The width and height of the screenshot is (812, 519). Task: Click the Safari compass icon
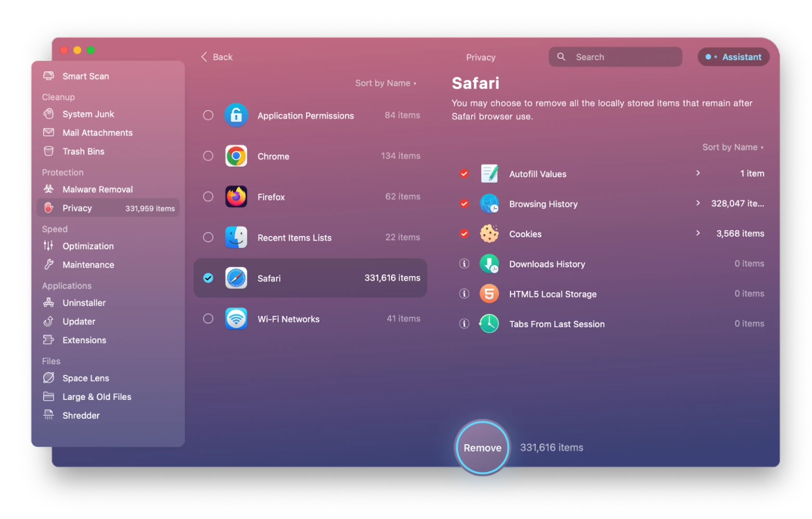(x=236, y=278)
